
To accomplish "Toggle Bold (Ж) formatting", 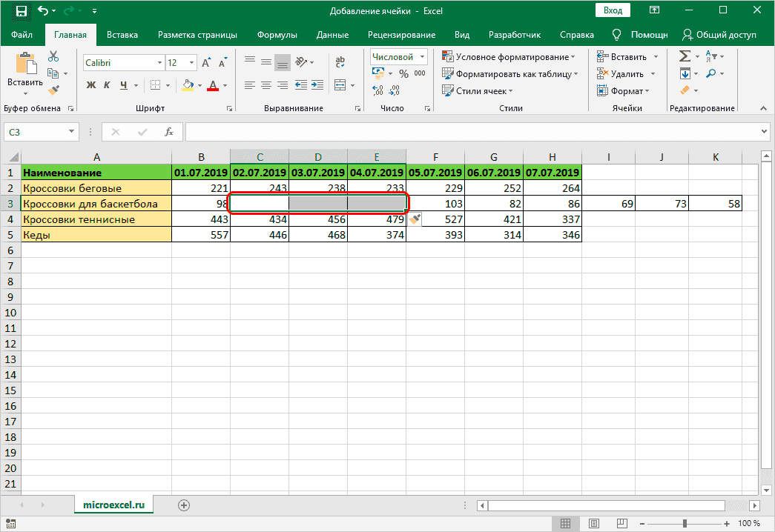I will 91,85.
